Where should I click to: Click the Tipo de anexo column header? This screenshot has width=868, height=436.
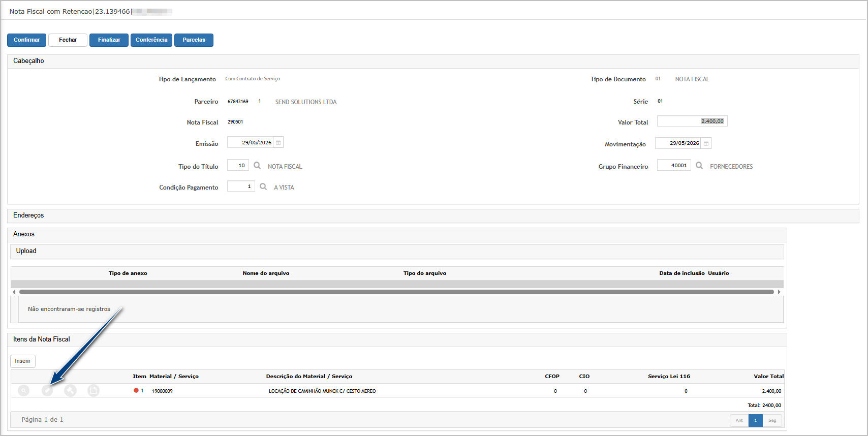point(128,273)
